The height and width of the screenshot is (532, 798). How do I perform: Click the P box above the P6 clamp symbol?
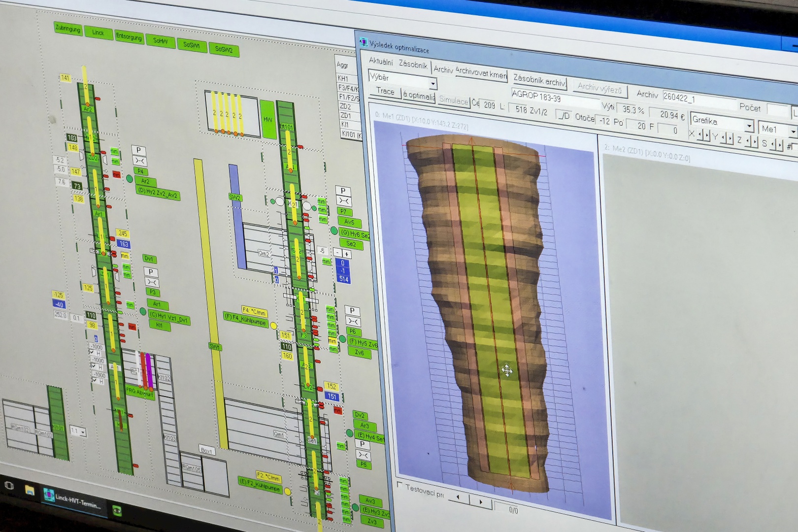pos(352,310)
